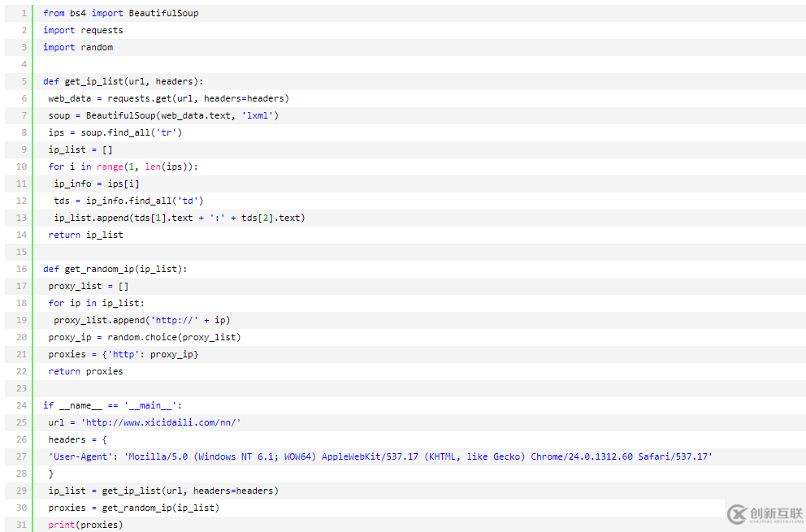
Task: Click the line 'import requests'
Action: [x=83, y=30]
